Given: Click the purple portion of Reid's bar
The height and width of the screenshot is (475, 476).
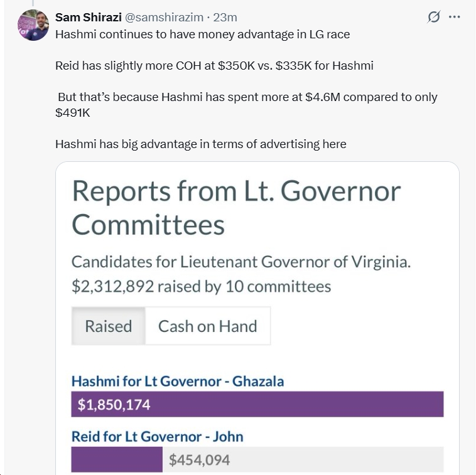Looking at the screenshot, I should pyautogui.click(x=117, y=459).
